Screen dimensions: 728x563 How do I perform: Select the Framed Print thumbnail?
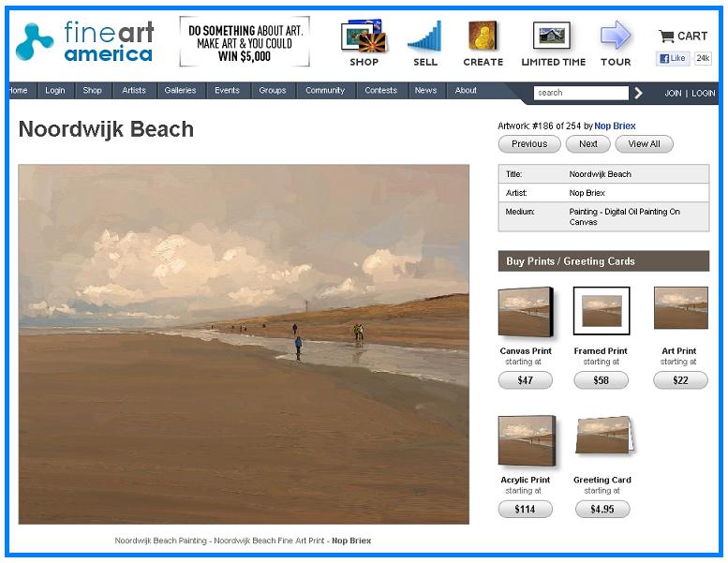pos(602,310)
